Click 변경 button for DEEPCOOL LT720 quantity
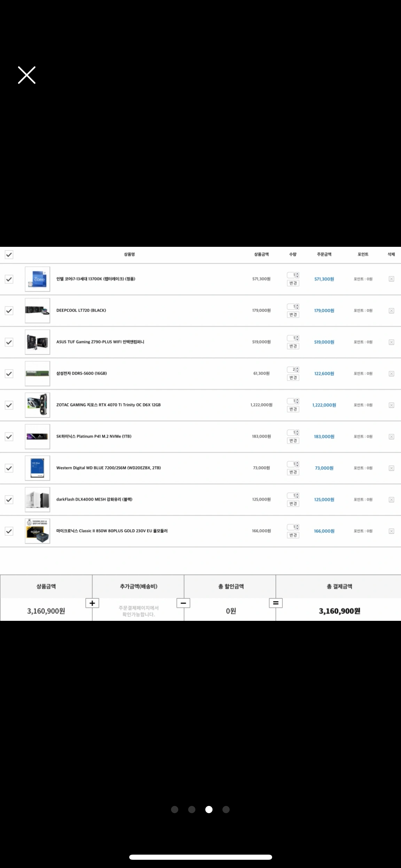Screen dimensions: 401x868 (x=293, y=315)
